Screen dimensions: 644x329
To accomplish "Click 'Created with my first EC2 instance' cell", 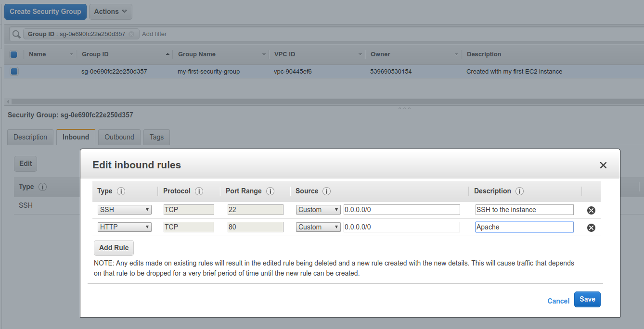I will click(514, 72).
